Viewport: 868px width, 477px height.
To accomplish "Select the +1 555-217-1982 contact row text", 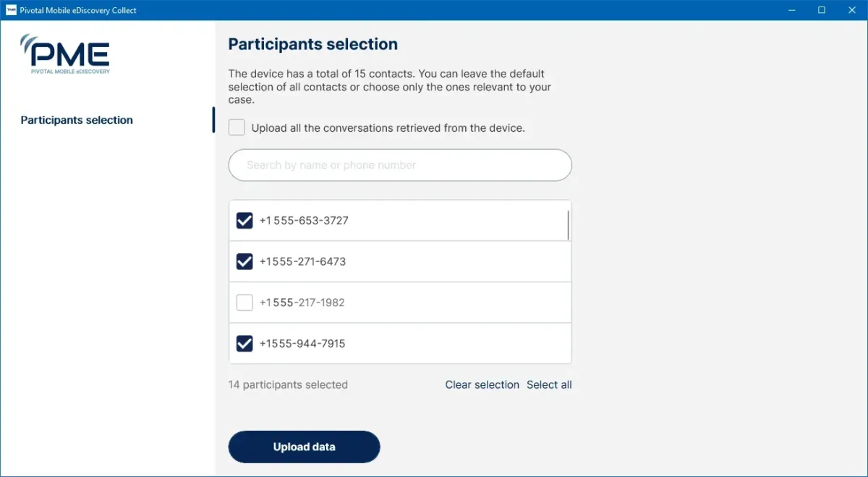I will coord(302,303).
